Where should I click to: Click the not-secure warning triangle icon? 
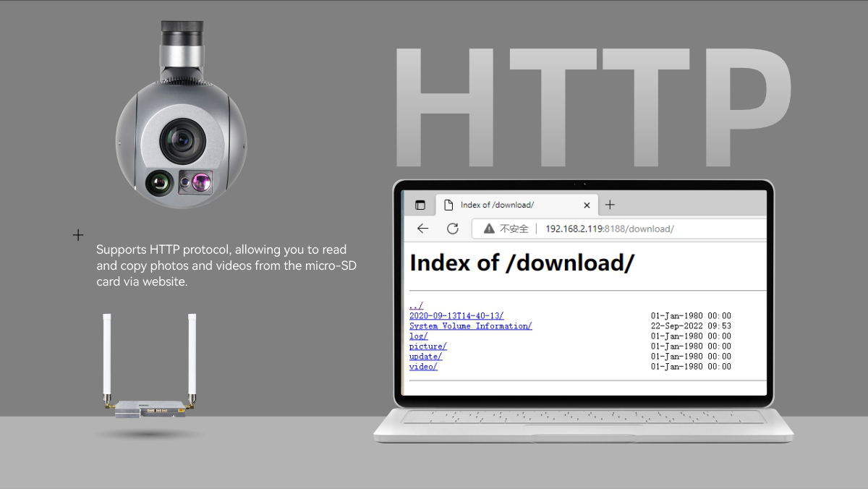pos(489,229)
